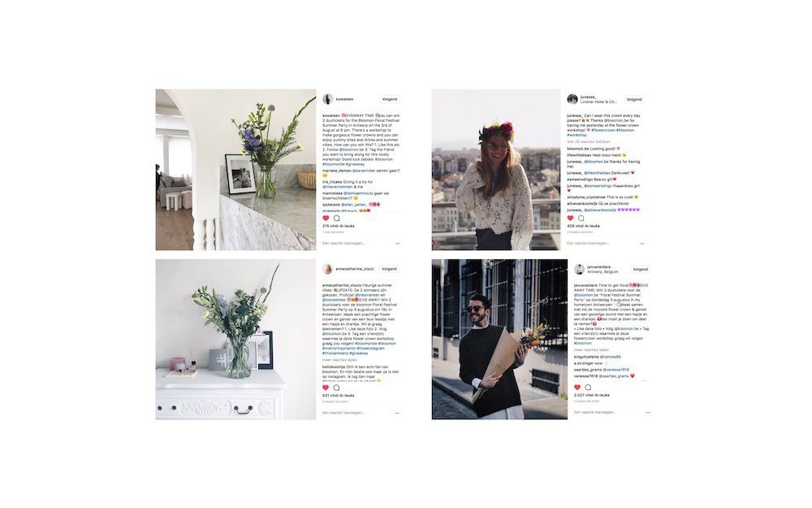This screenshot has height=508, width=812.
Task: Click comment bubble icon on janvaneldere post
Action: (x=588, y=387)
